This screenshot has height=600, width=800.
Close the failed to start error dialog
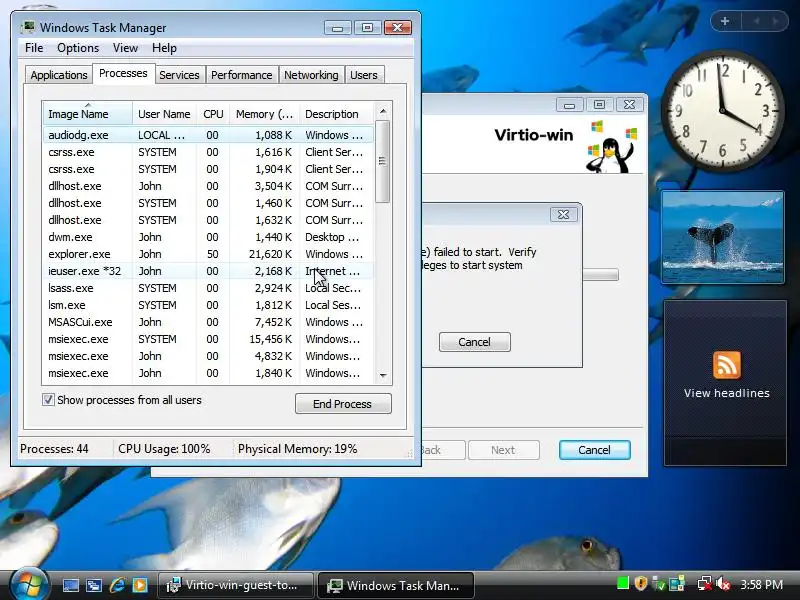pos(563,215)
